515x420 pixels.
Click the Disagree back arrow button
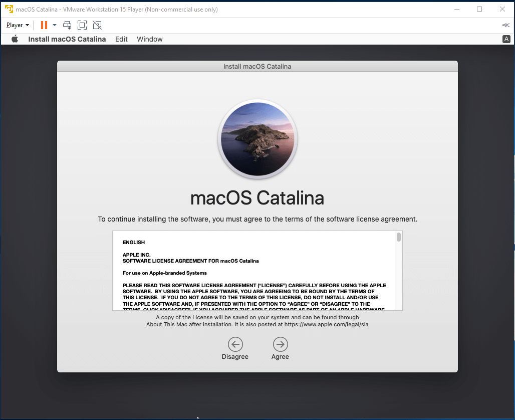[x=235, y=344]
